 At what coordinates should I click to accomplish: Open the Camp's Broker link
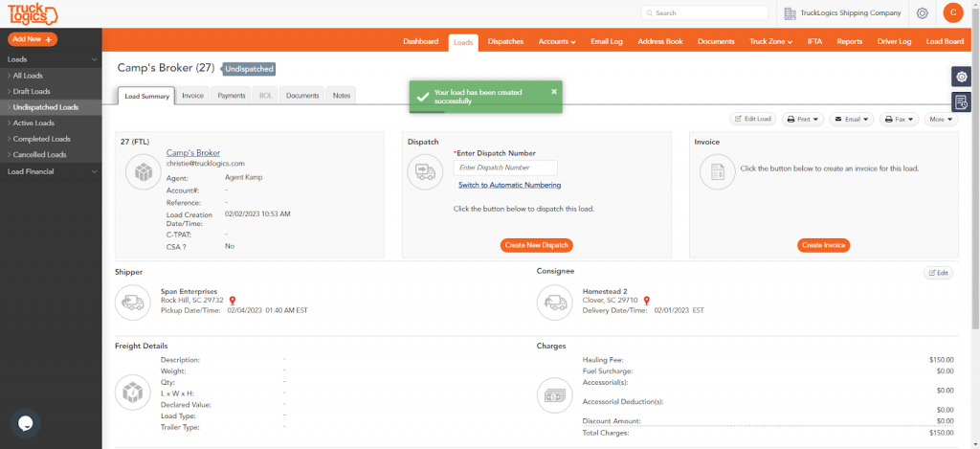click(x=193, y=152)
